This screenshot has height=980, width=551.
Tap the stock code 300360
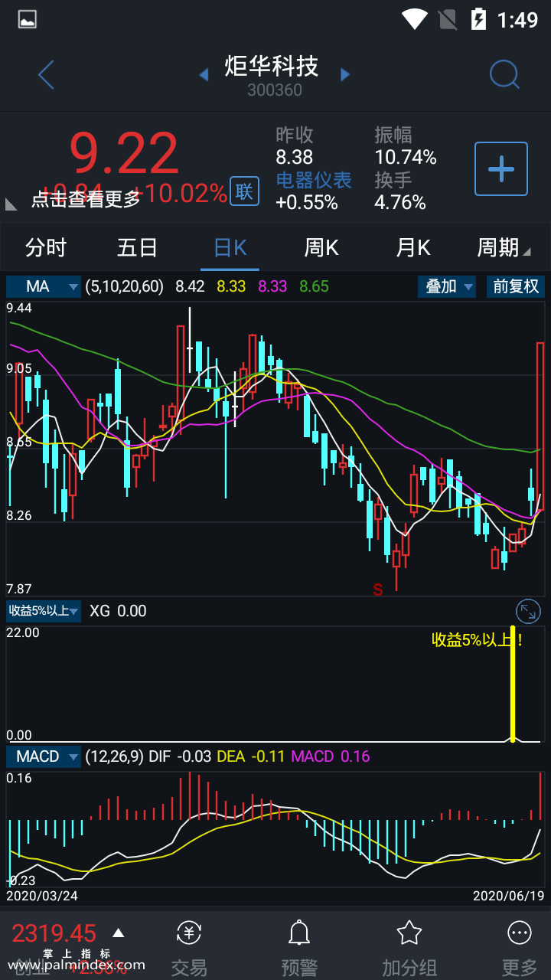tap(275, 90)
